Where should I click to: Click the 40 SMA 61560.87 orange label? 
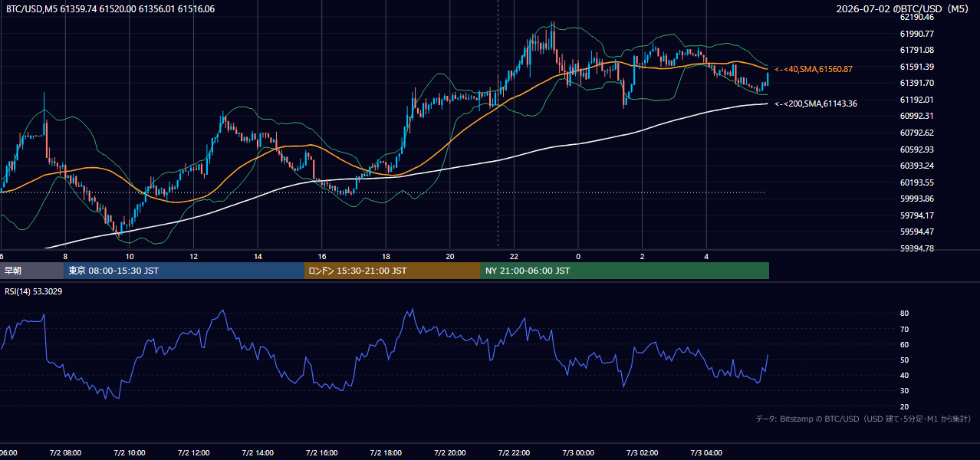click(814, 69)
